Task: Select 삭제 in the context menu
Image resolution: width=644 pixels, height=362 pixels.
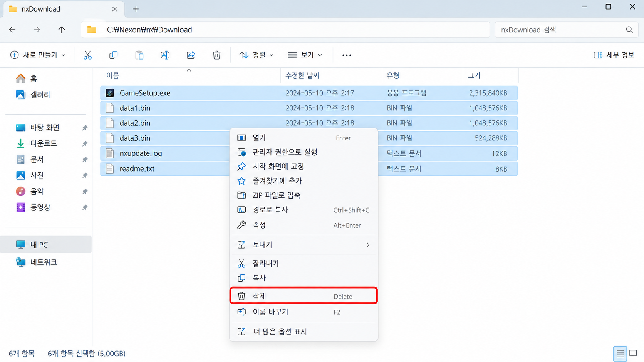Action: coord(304,296)
